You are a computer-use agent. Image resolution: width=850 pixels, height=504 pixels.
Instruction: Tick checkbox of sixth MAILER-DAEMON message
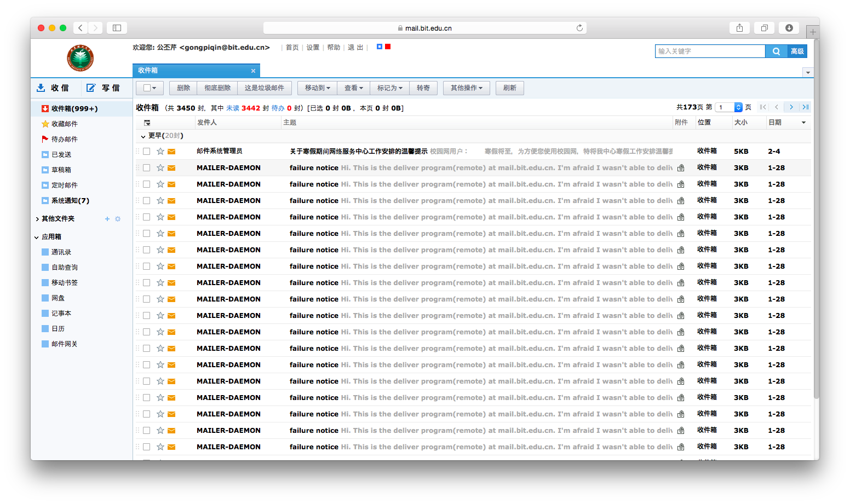(x=147, y=250)
